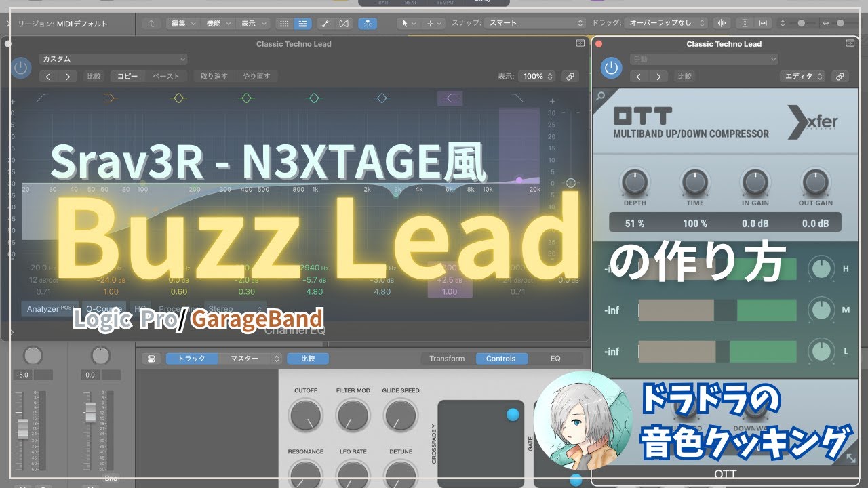Open 機能 menu in toolbar
This screenshot has width=868, height=488.
pyautogui.click(x=217, y=23)
